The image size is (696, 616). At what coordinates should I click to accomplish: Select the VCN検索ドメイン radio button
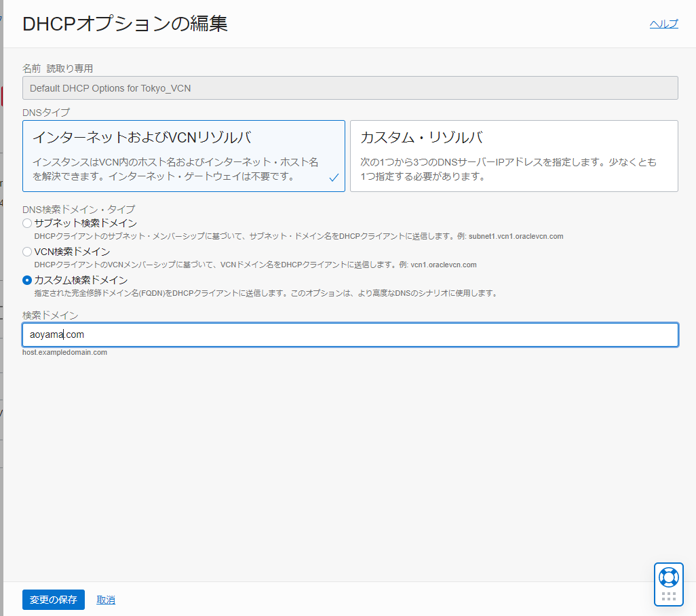[26, 251]
